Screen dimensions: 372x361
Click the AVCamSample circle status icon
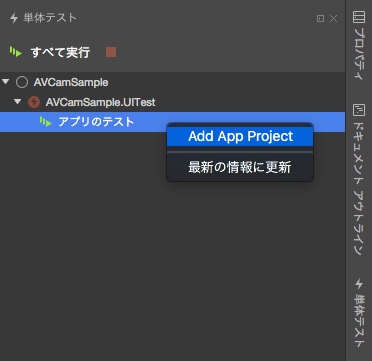pyautogui.click(x=22, y=82)
